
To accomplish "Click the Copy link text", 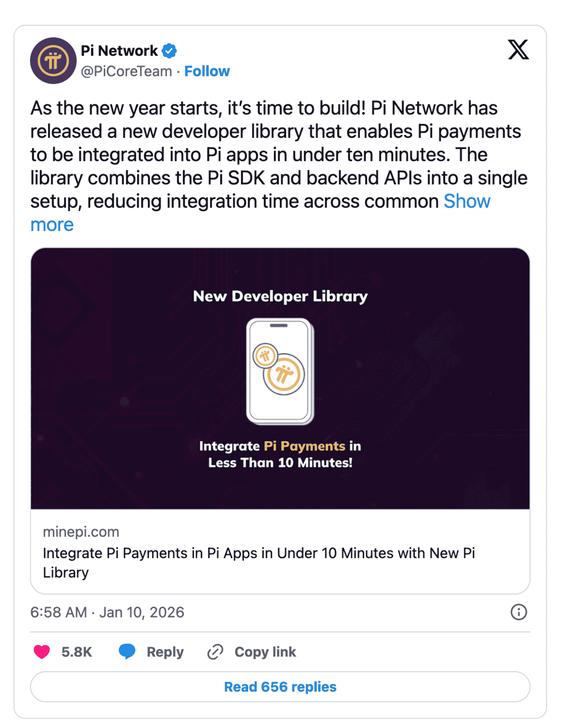I will click(265, 652).
